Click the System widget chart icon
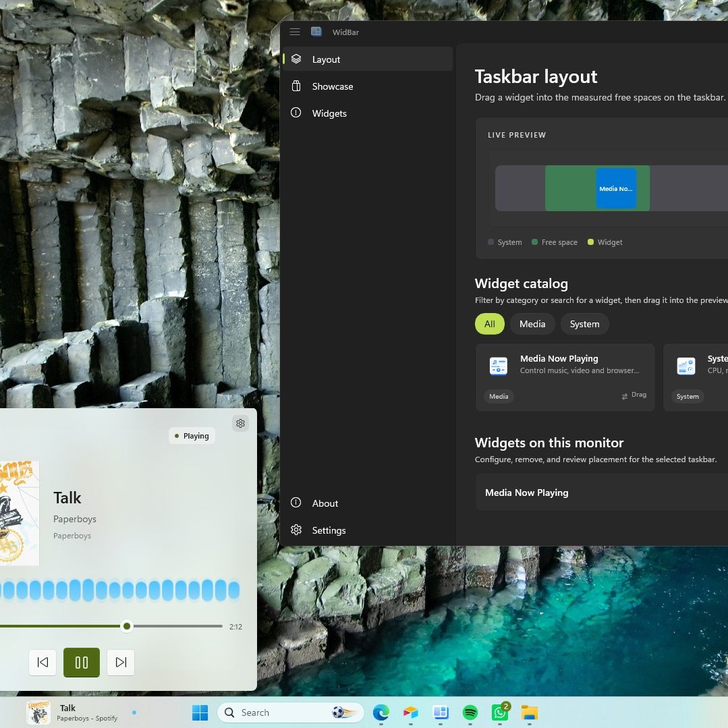This screenshot has height=728, width=728. 685,366
